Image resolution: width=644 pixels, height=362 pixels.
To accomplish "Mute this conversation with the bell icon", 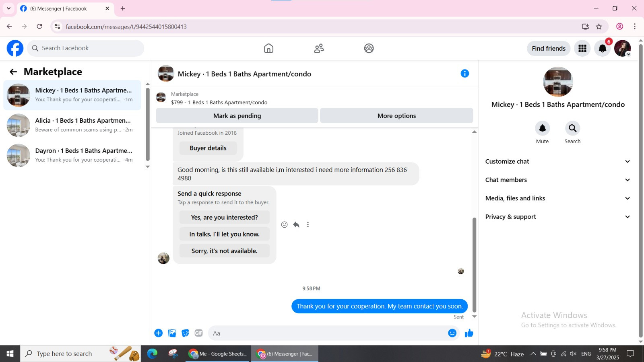I will pos(542,128).
